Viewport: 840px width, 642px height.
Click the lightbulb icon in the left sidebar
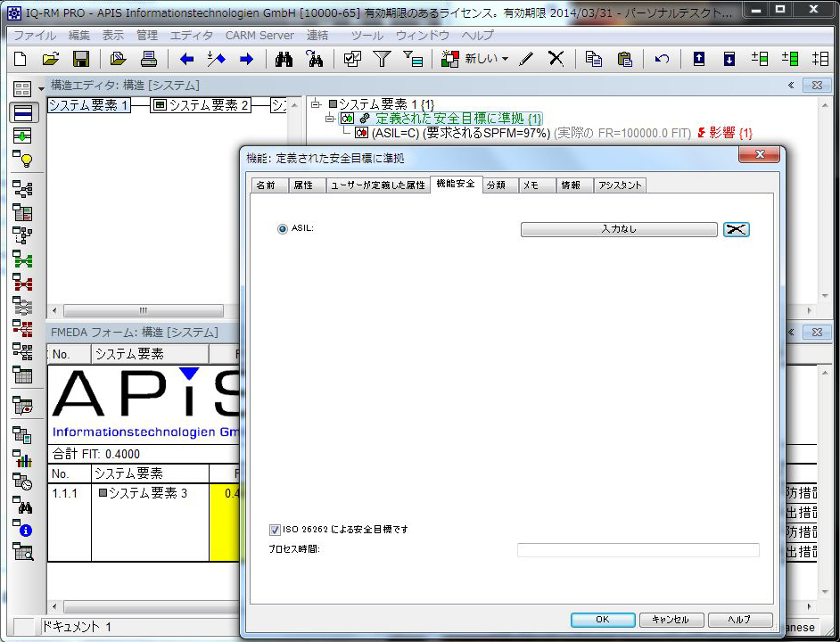click(22, 159)
